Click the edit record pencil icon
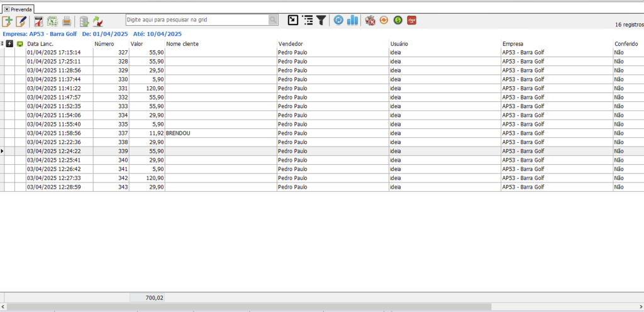The height and width of the screenshot is (312, 644). click(x=21, y=21)
